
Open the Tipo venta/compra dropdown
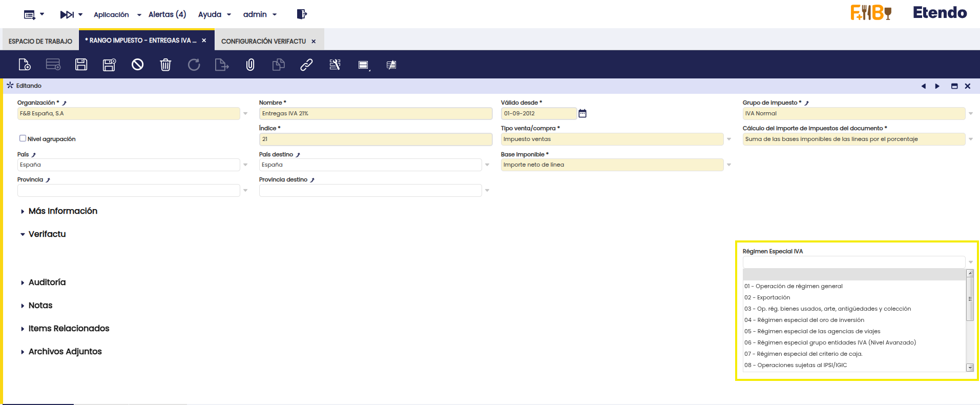(729, 139)
